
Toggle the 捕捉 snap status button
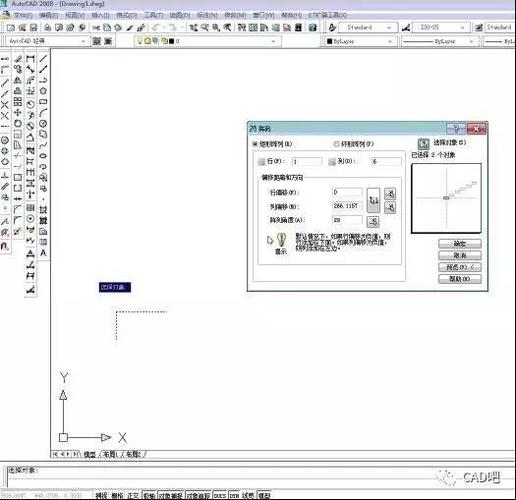(101, 495)
